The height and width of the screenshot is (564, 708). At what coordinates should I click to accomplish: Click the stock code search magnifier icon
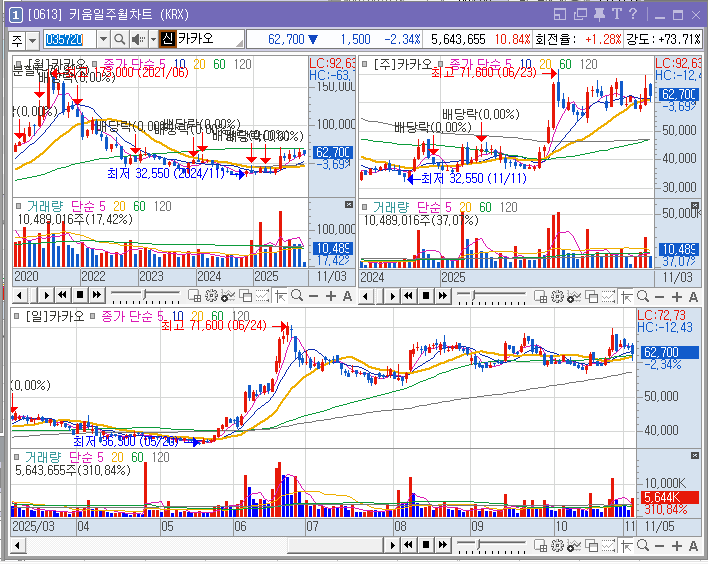pyautogui.click(x=120, y=40)
